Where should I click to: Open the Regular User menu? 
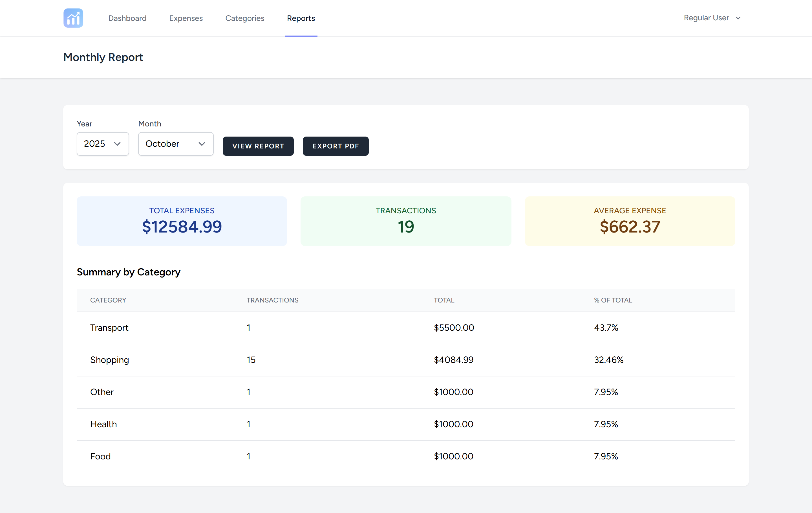point(706,18)
